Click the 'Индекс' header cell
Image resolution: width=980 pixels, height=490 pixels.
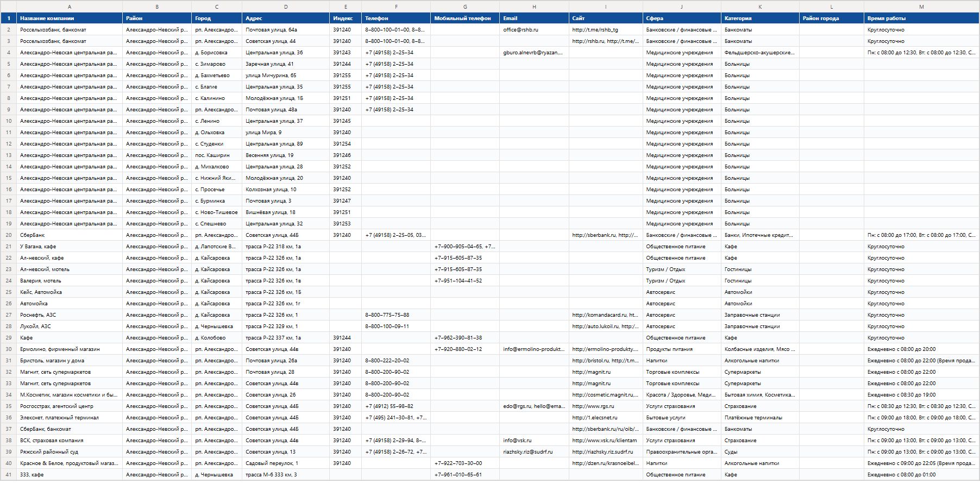345,18
